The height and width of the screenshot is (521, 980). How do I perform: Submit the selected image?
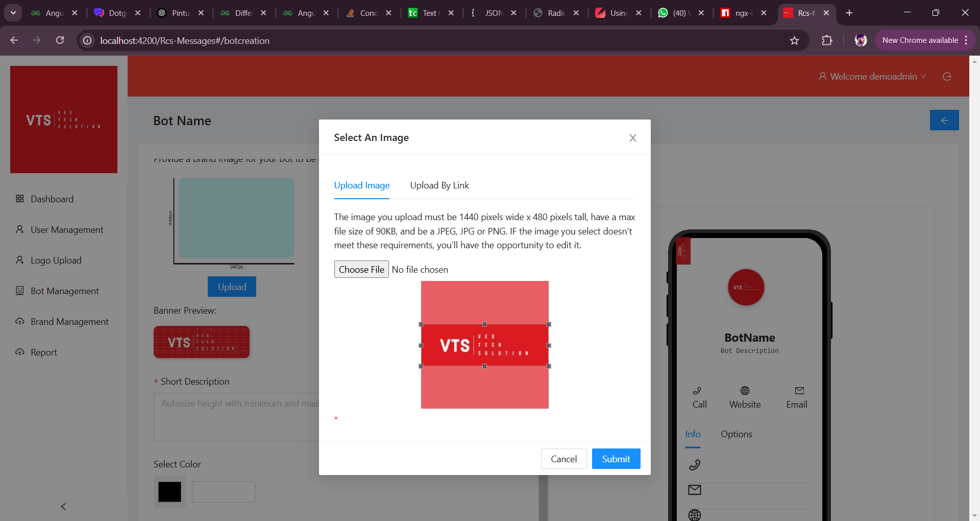[x=616, y=459]
